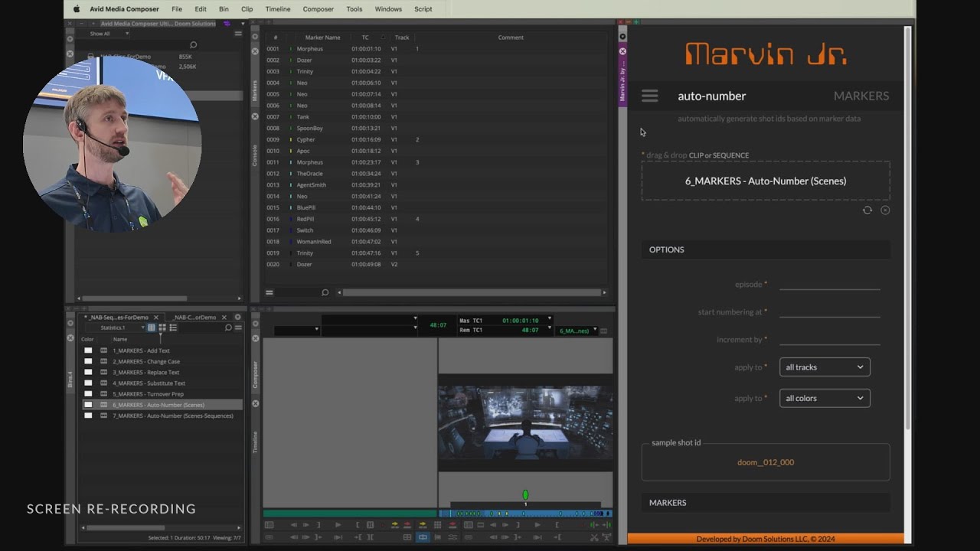Switch bin to script view icon

click(x=173, y=328)
